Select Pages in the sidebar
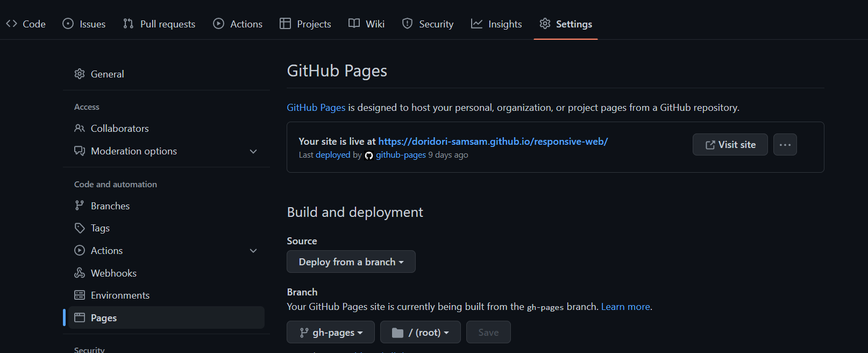The image size is (868, 353). [x=166, y=317]
